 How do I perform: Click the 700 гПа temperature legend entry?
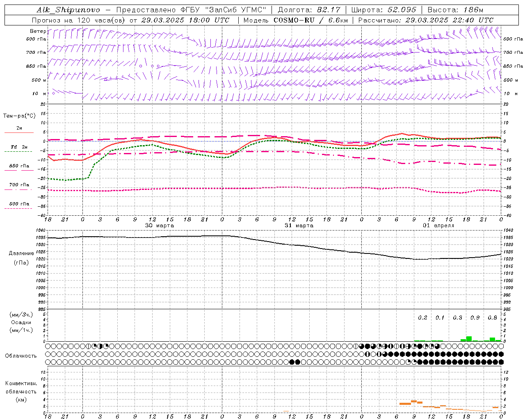point(19,185)
